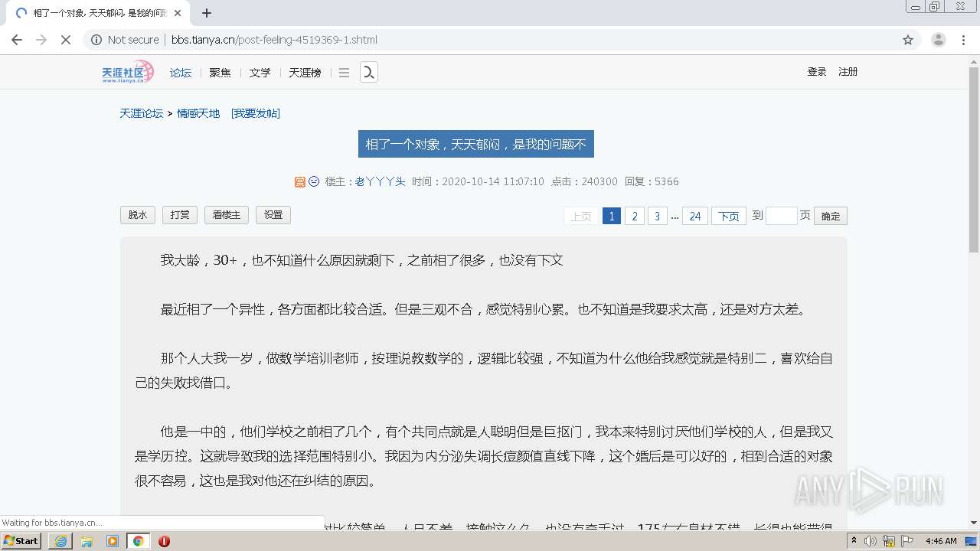Click the 打赏 reward button

(180, 215)
